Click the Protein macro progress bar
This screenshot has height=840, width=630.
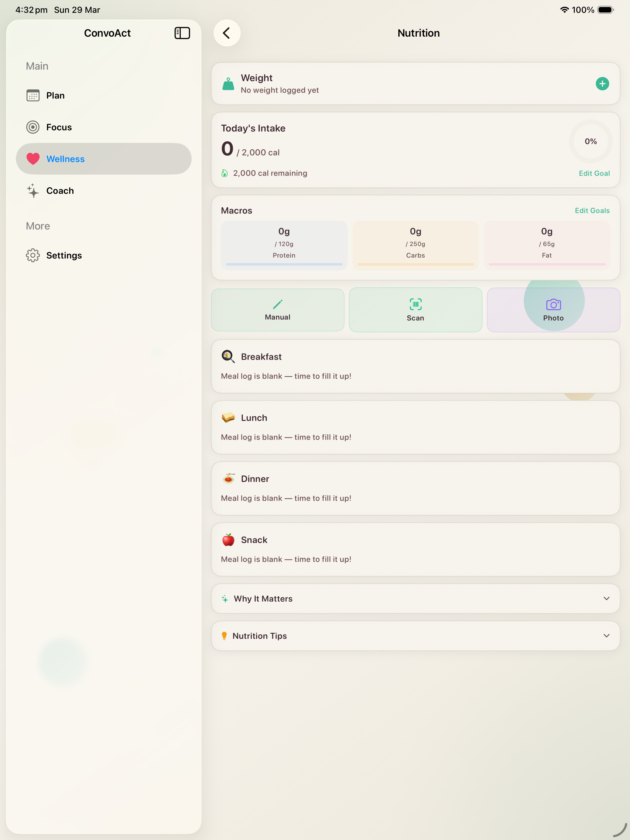point(284,264)
